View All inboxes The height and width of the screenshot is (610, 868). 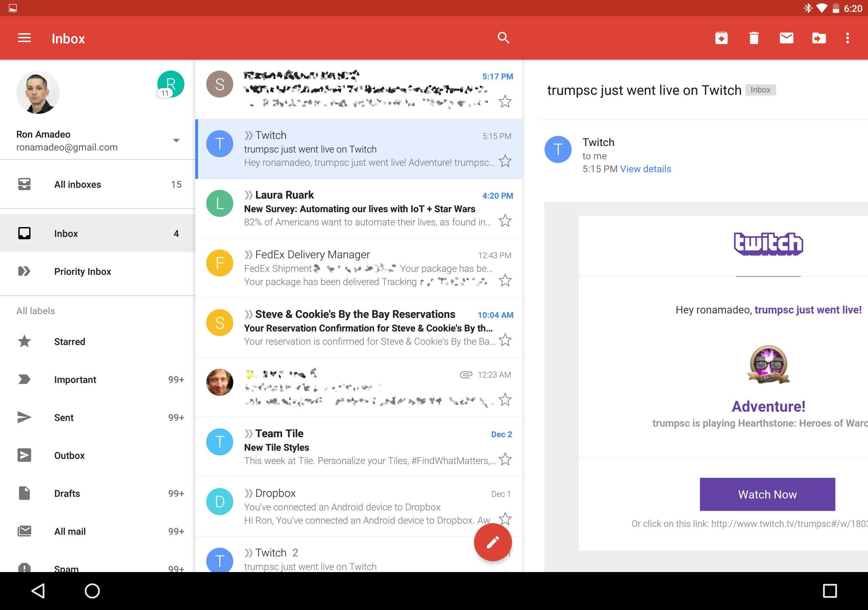point(78,184)
